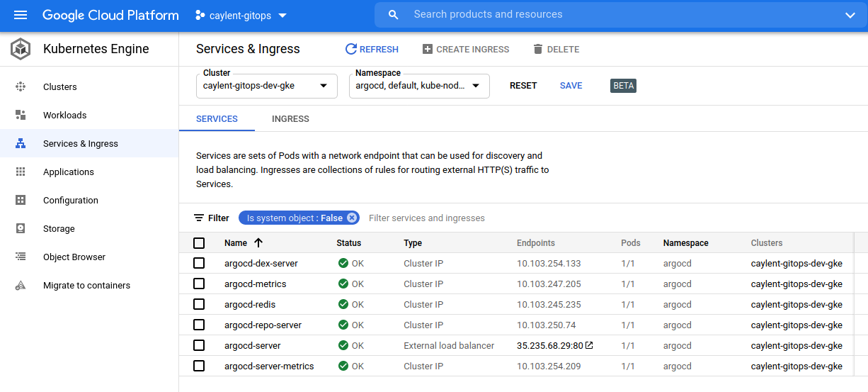Switch to the Ingress tab
The height and width of the screenshot is (392, 868).
[290, 118]
